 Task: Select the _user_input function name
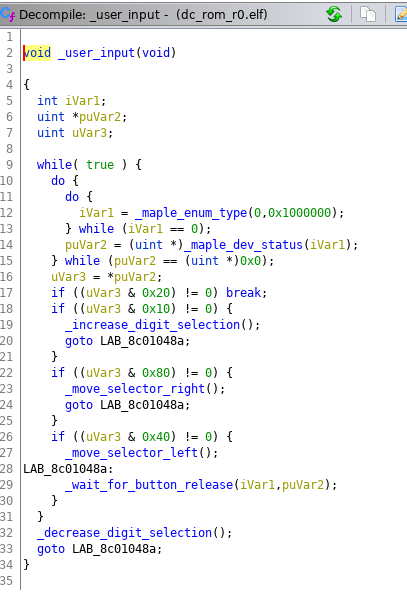pyautogui.click(x=96, y=53)
